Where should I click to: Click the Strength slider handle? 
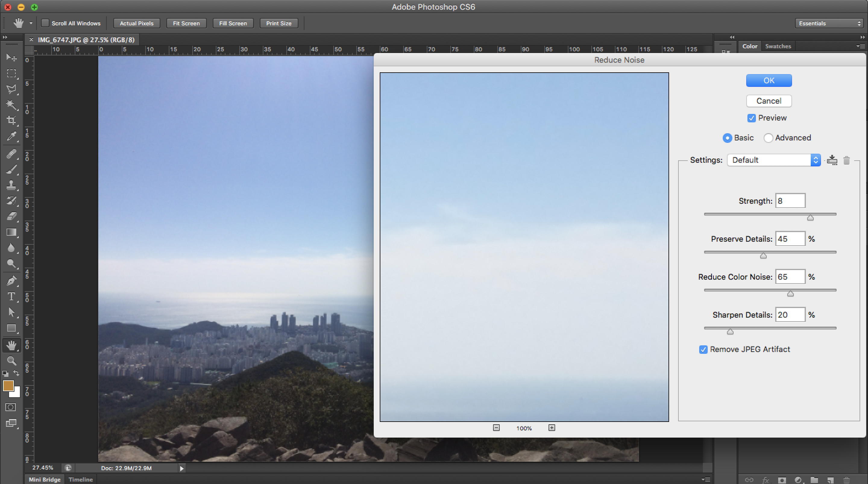click(x=810, y=218)
